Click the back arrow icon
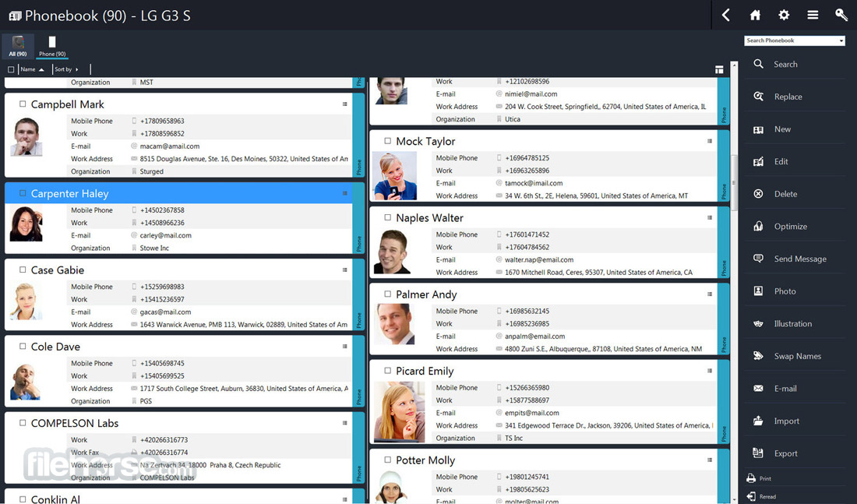The height and width of the screenshot is (504, 857). [726, 15]
